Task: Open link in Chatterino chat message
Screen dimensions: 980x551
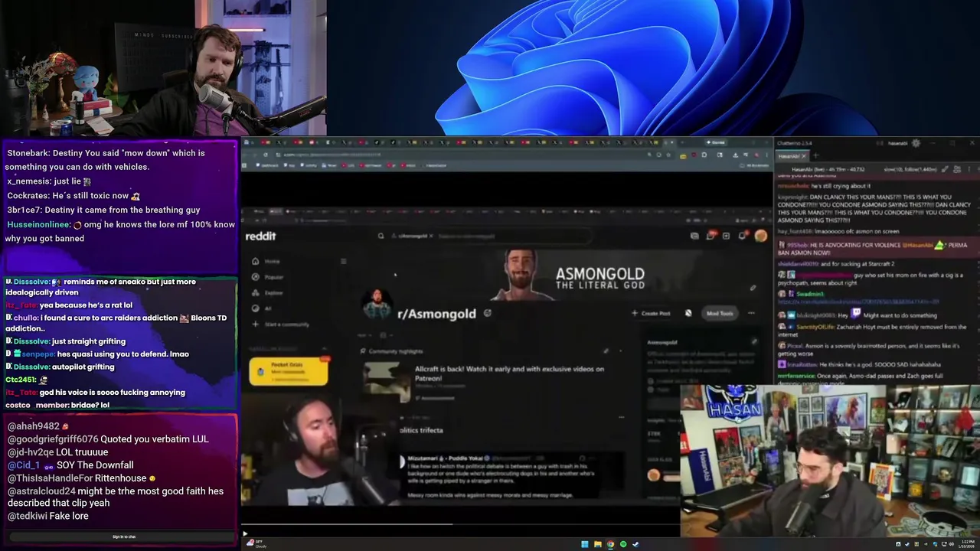Action: pos(858,302)
